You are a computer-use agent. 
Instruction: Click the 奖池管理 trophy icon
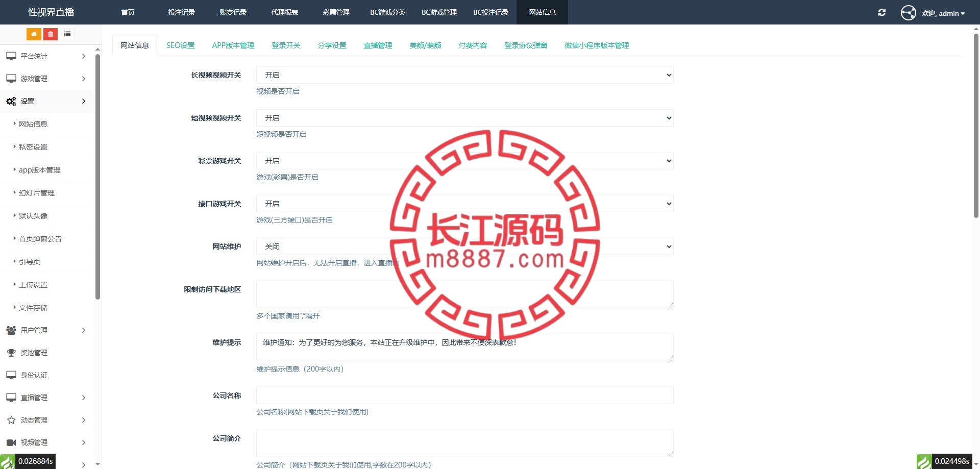tap(11, 353)
